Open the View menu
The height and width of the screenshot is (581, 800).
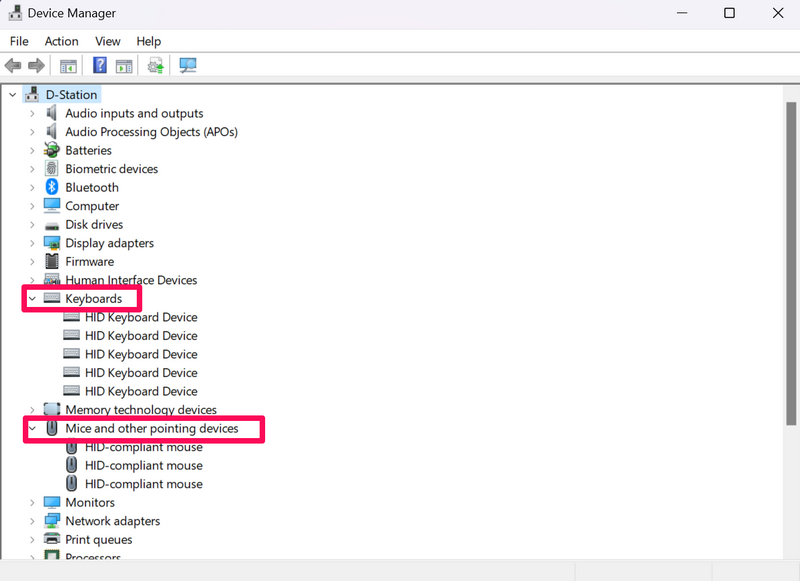pos(107,41)
